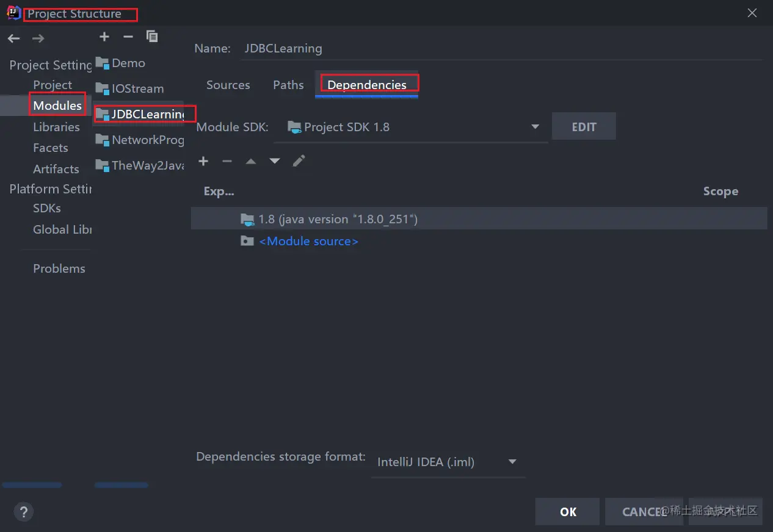Screen dimensions: 773x532
Task: Open the help question mark icon
Action: (23, 511)
